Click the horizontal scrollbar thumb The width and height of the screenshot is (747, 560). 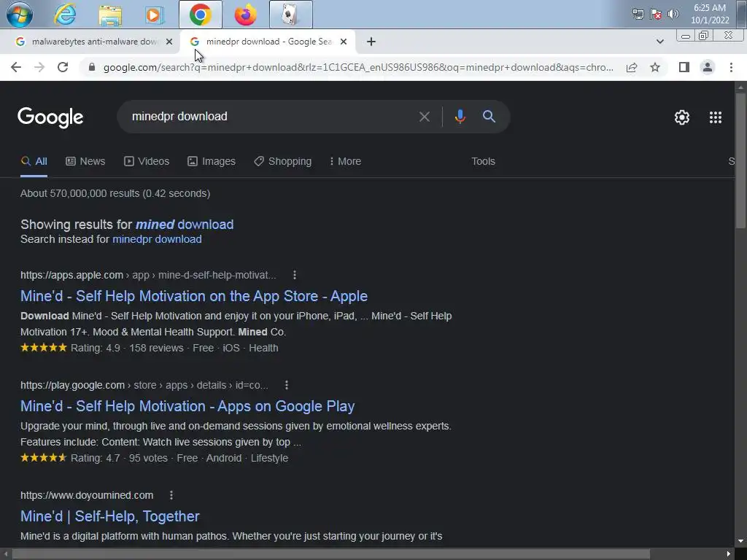pos(331,554)
